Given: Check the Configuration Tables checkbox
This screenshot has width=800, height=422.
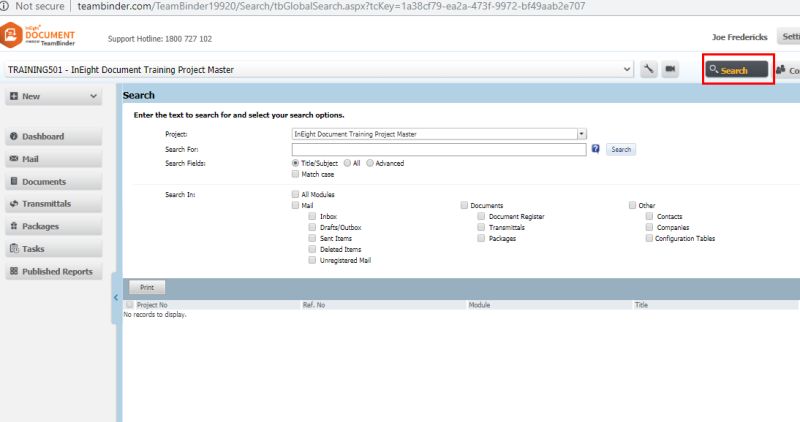Looking at the screenshot, I should [649, 238].
